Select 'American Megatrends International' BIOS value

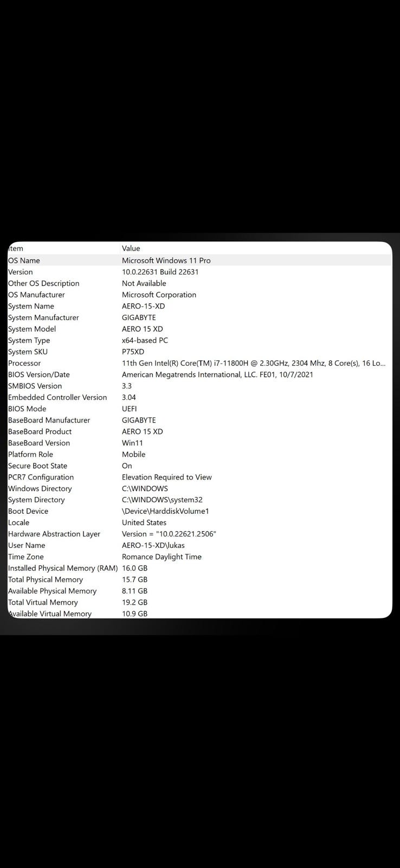(x=218, y=374)
